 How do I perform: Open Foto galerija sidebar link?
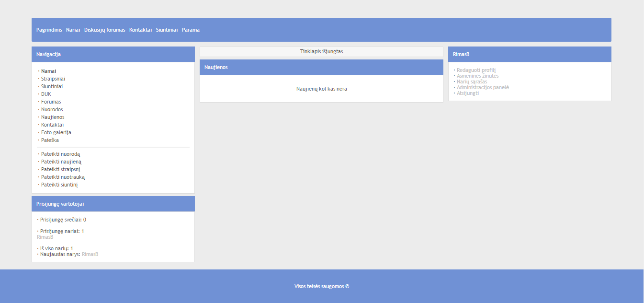pyautogui.click(x=56, y=132)
